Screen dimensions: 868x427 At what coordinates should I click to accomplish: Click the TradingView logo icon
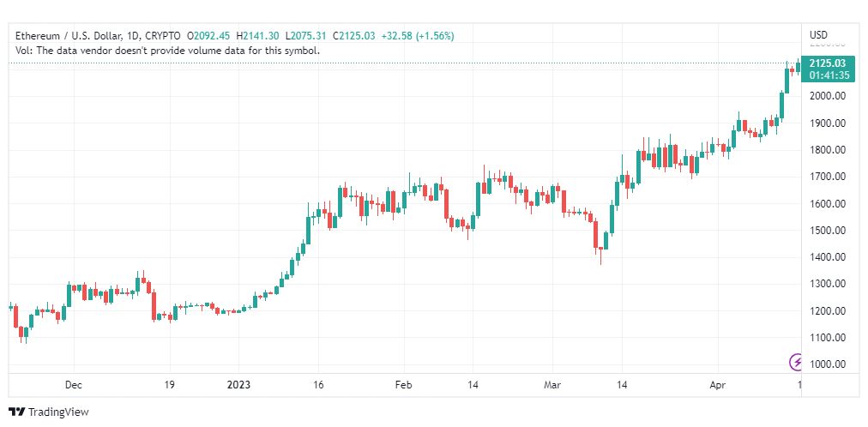click(17, 412)
